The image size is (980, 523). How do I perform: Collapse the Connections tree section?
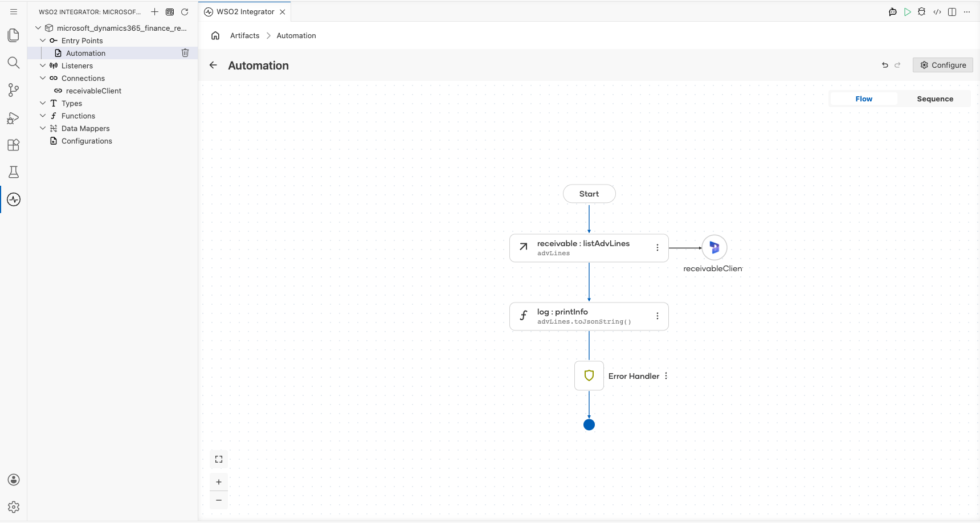click(43, 78)
